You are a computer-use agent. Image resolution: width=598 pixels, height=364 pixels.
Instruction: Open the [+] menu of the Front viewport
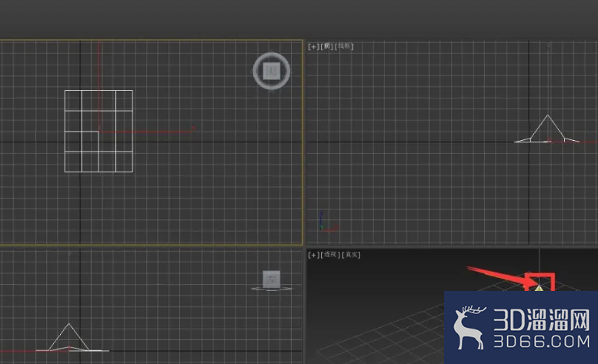click(313, 46)
